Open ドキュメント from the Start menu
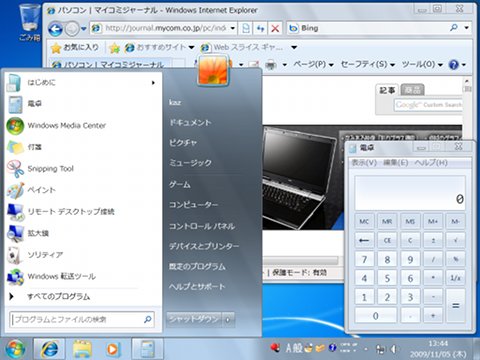The height and width of the screenshot is (360, 480). pos(190,123)
